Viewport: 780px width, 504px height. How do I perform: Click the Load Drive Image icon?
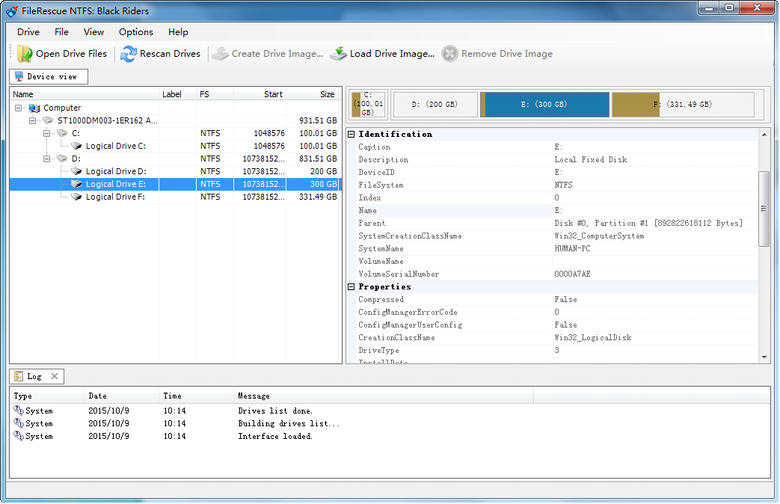pos(338,54)
